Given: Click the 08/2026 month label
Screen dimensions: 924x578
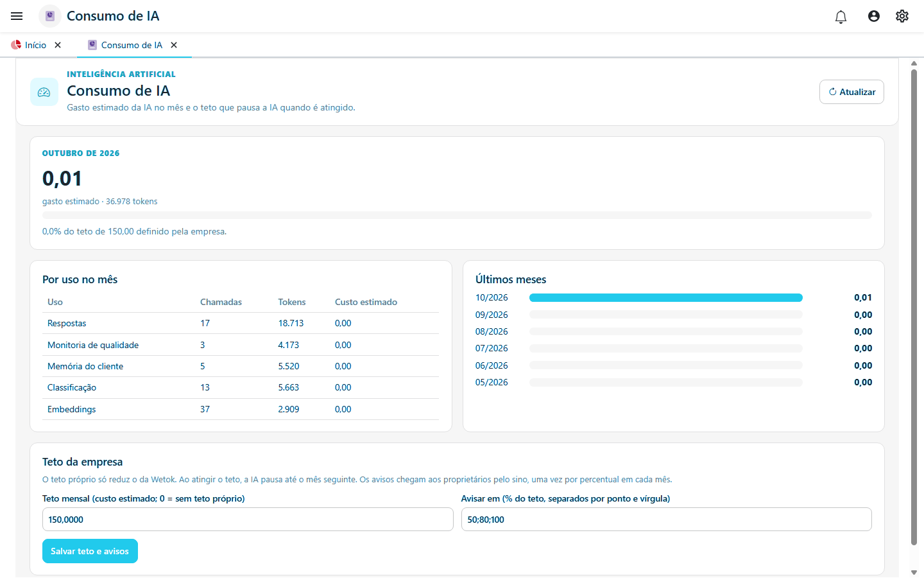Looking at the screenshot, I should pyautogui.click(x=492, y=331).
